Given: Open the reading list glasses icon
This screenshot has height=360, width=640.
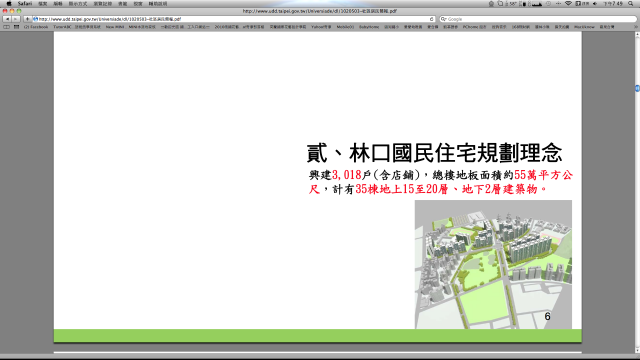Looking at the screenshot, I should [7, 27].
